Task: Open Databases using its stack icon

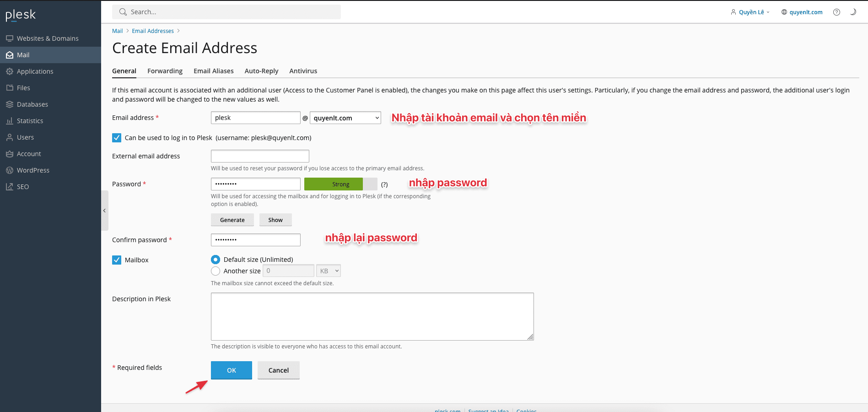Action: tap(9, 104)
